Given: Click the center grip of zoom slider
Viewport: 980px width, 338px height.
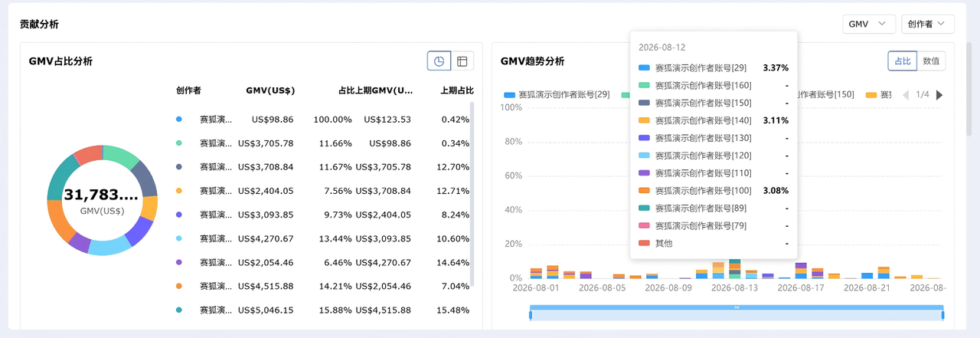Looking at the screenshot, I should click(x=737, y=307).
